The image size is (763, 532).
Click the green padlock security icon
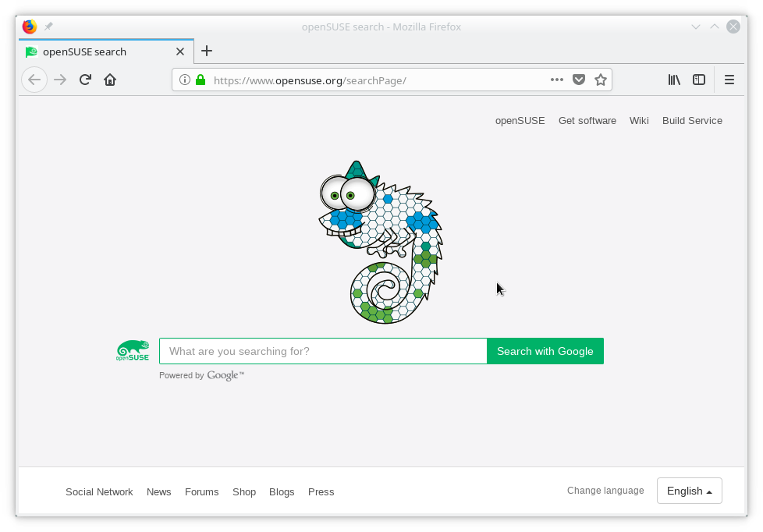pos(201,80)
